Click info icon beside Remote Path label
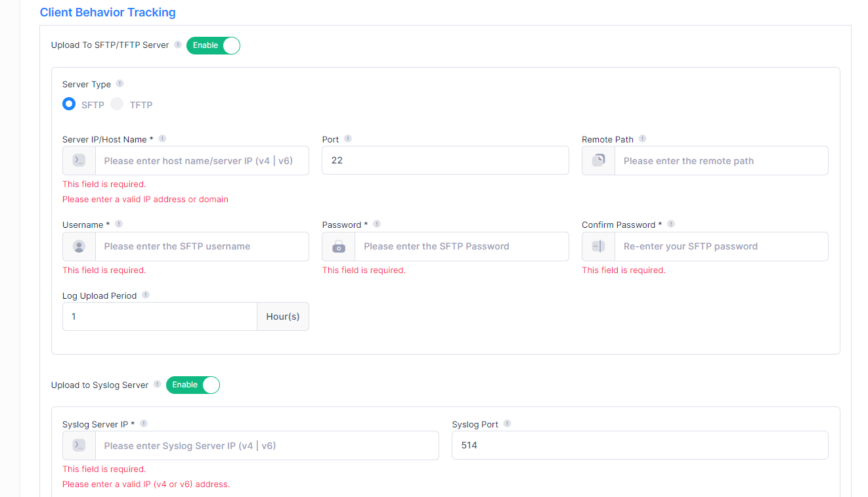 click(x=642, y=139)
